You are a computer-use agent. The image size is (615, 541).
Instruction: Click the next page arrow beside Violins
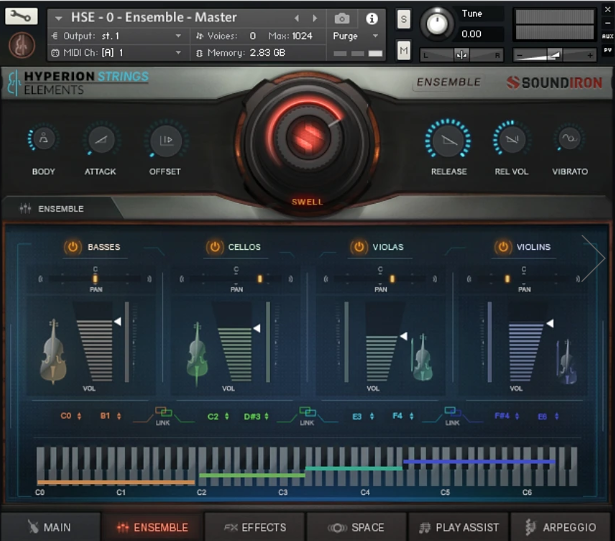pos(593,258)
